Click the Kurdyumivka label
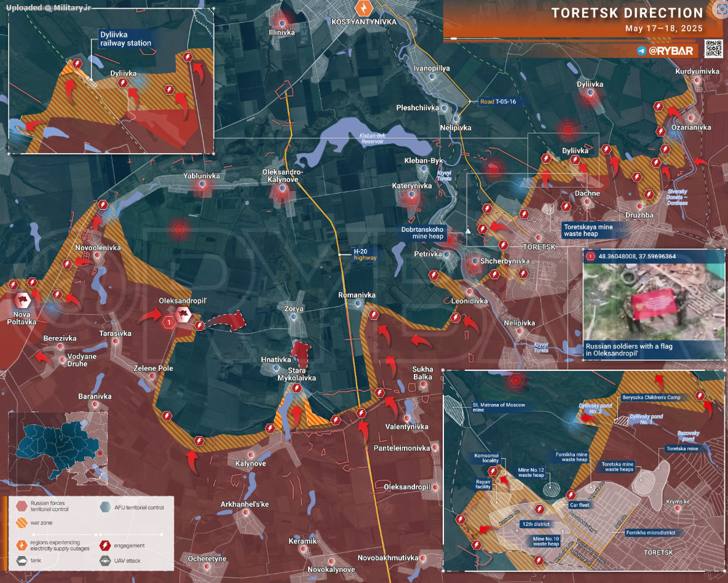Image resolution: width=728 pixels, height=583 pixels. (x=697, y=71)
